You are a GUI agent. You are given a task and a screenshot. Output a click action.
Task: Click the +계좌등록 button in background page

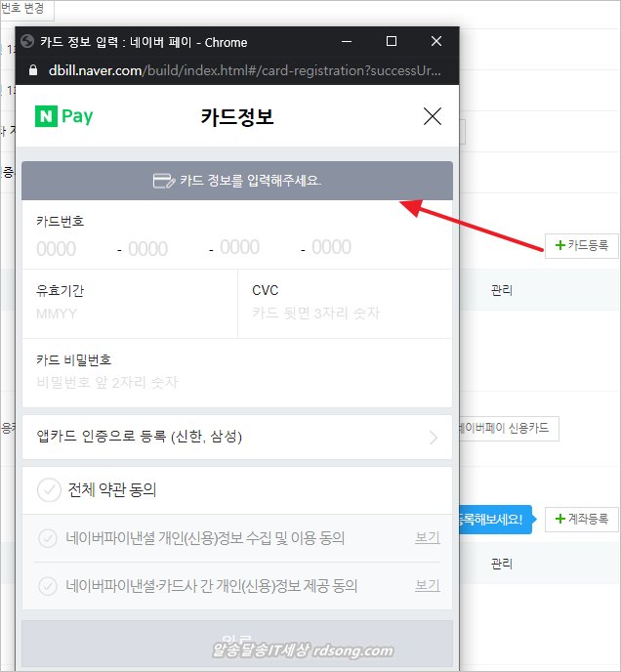point(582,519)
